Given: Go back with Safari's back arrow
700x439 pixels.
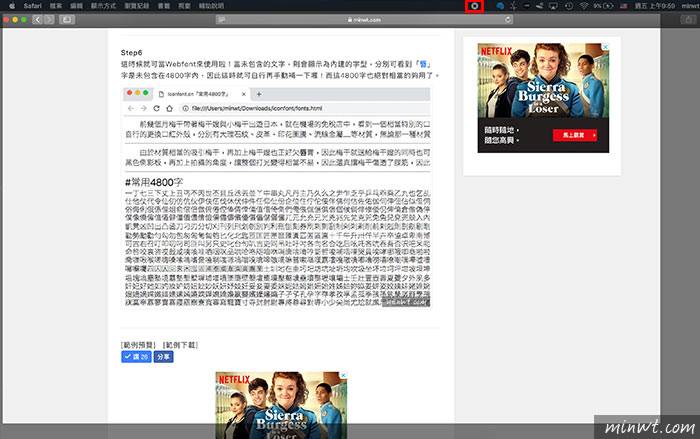Looking at the screenshot, I should click(x=37, y=19).
